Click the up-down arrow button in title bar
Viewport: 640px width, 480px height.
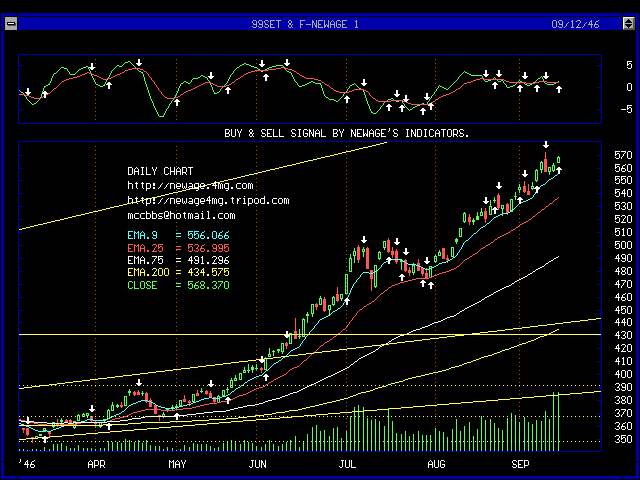pyautogui.click(x=629, y=24)
